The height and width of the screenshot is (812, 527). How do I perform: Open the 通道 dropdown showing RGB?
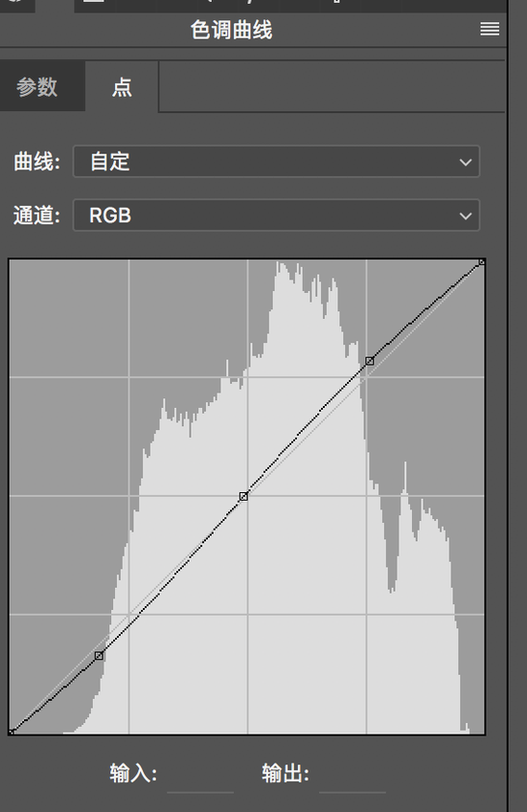coord(276,215)
